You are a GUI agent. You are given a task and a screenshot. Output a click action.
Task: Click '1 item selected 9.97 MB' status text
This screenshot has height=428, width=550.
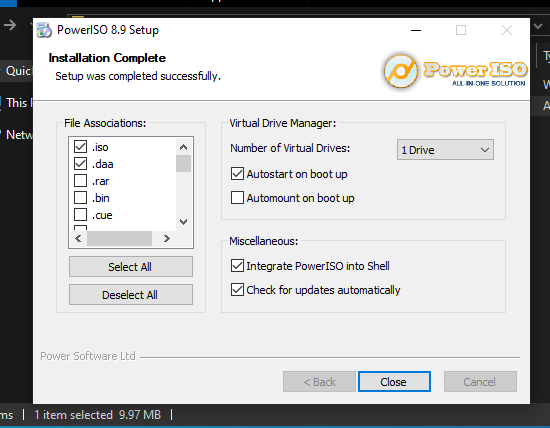click(x=98, y=415)
